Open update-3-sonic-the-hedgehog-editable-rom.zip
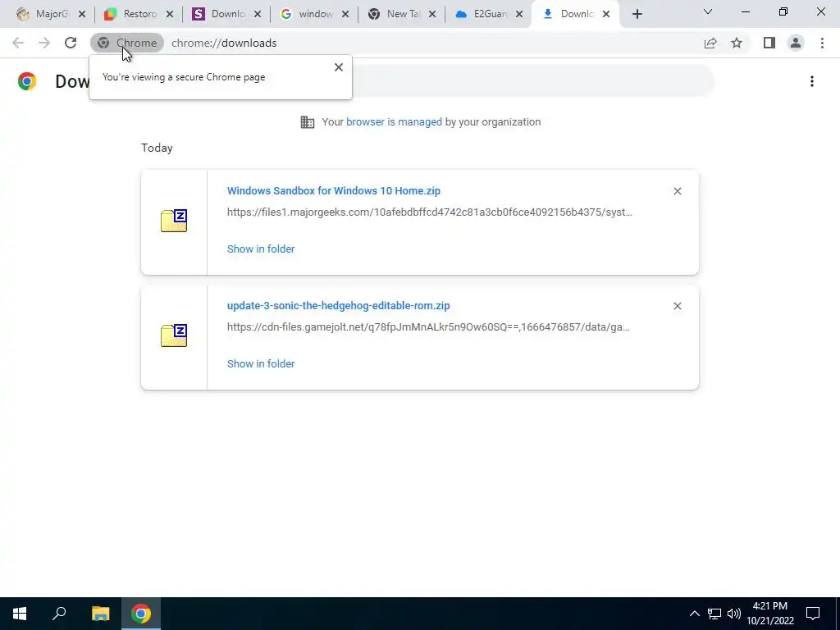 339,306
